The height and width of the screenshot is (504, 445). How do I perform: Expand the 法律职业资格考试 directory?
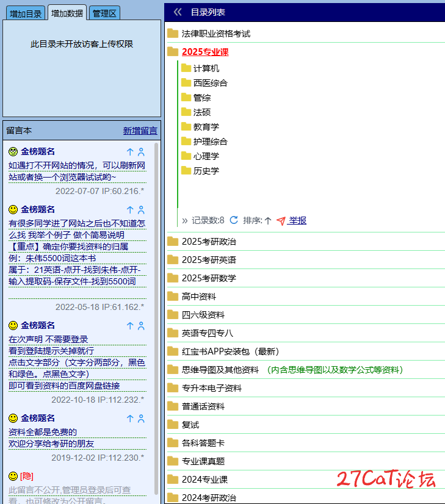[x=215, y=34]
